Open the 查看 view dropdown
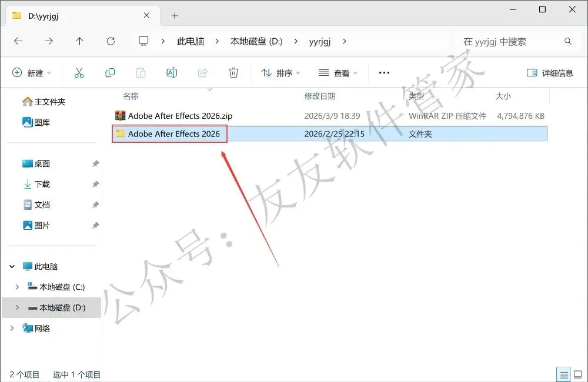This screenshot has width=588, height=382. coord(338,73)
